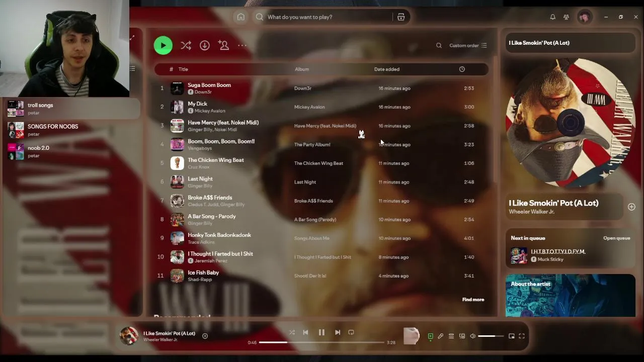The image size is (644, 362).
Task: Open SONGS FOR NOOBS playlist
Action: (71, 130)
